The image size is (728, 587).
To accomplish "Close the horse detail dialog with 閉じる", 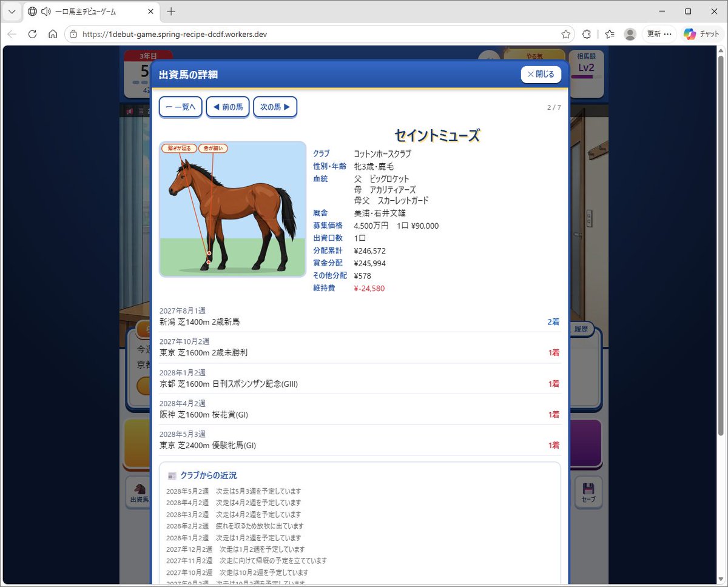I will pyautogui.click(x=541, y=74).
